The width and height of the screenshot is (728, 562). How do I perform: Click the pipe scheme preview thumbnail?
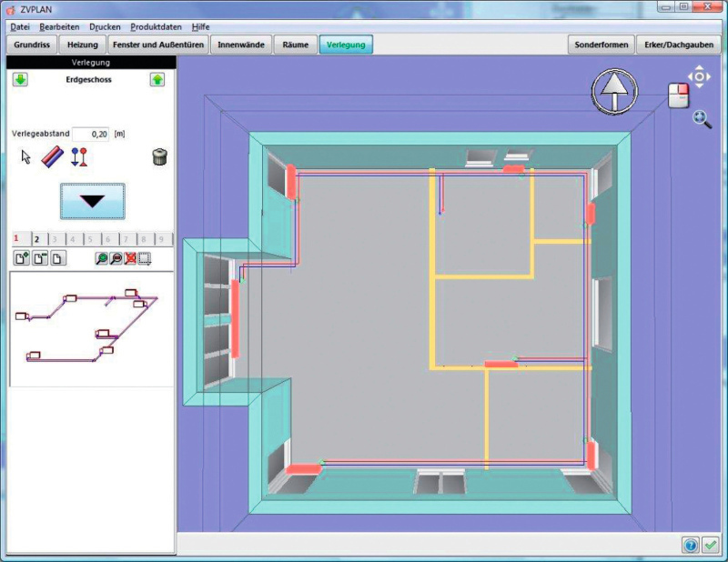pos(92,329)
